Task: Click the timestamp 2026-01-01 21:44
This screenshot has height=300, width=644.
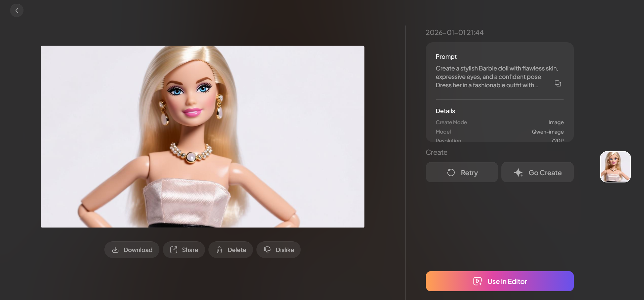Action: tap(454, 33)
